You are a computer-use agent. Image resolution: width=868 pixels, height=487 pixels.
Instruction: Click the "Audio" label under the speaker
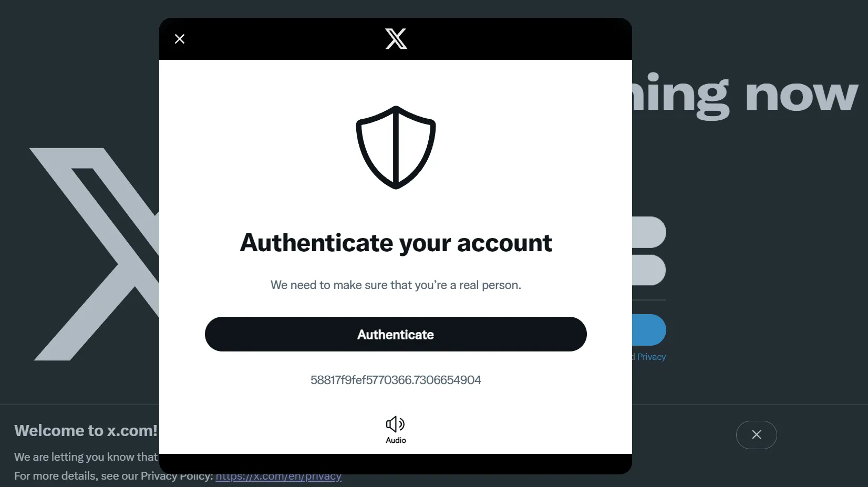point(396,440)
